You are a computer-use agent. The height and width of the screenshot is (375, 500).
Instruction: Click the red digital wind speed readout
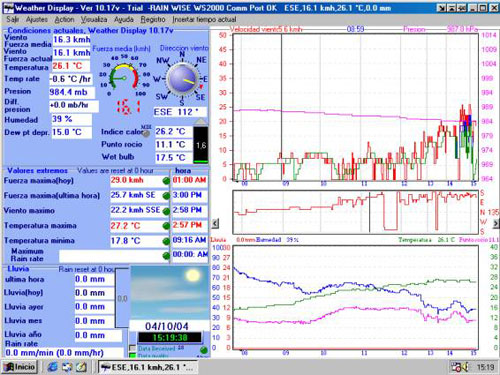pyautogui.click(x=128, y=107)
